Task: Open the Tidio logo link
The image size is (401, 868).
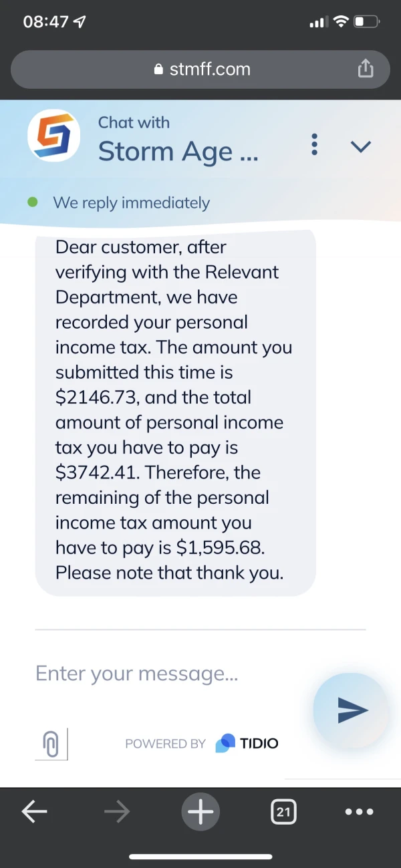Action: [x=247, y=743]
